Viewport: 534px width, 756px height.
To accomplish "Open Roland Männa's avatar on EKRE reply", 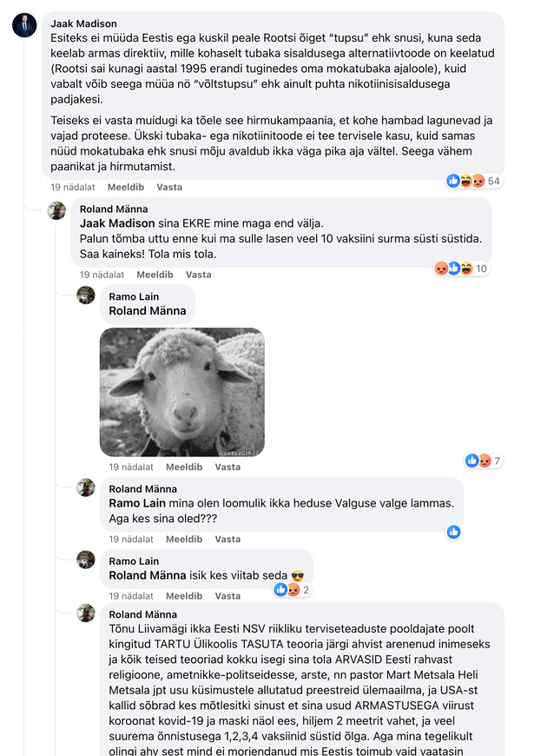I will click(56, 210).
